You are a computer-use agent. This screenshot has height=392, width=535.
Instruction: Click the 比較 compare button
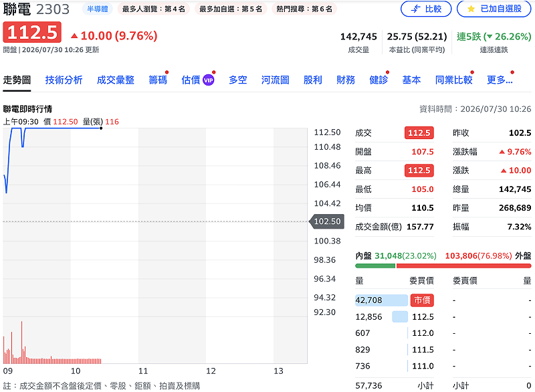[x=426, y=9]
